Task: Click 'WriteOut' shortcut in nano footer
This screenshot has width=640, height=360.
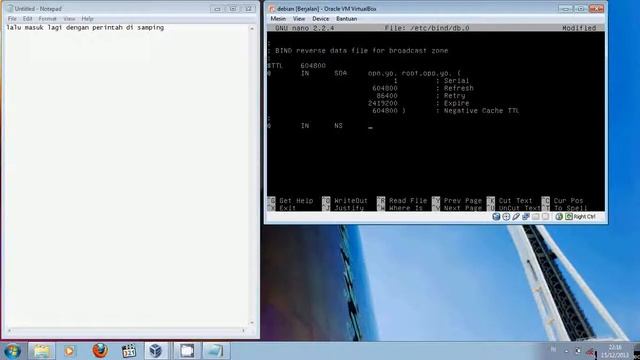Action: click(345, 201)
